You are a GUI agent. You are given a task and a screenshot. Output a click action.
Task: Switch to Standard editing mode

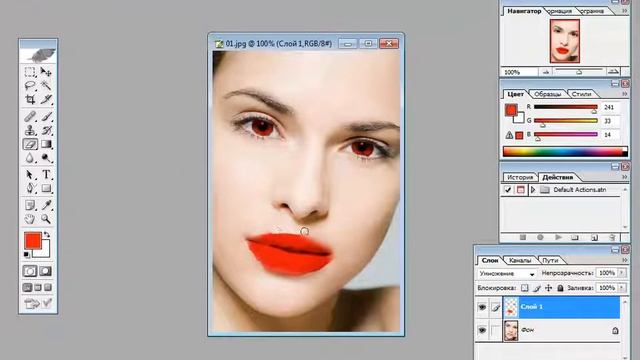pyautogui.click(x=30, y=271)
